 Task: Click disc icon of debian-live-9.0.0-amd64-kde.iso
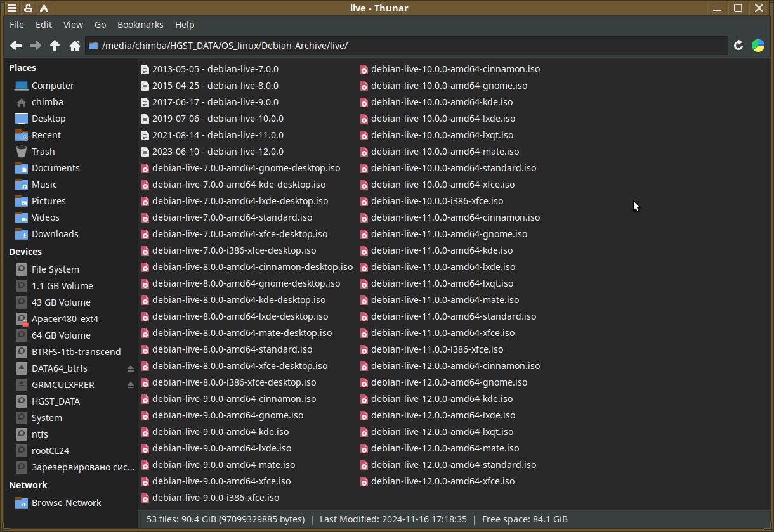coord(145,432)
